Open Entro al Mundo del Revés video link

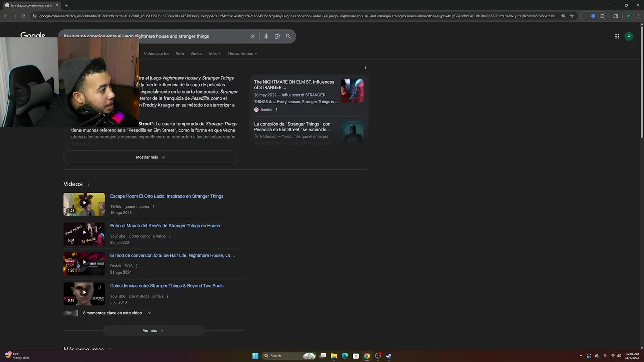pyautogui.click(x=168, y=226)
